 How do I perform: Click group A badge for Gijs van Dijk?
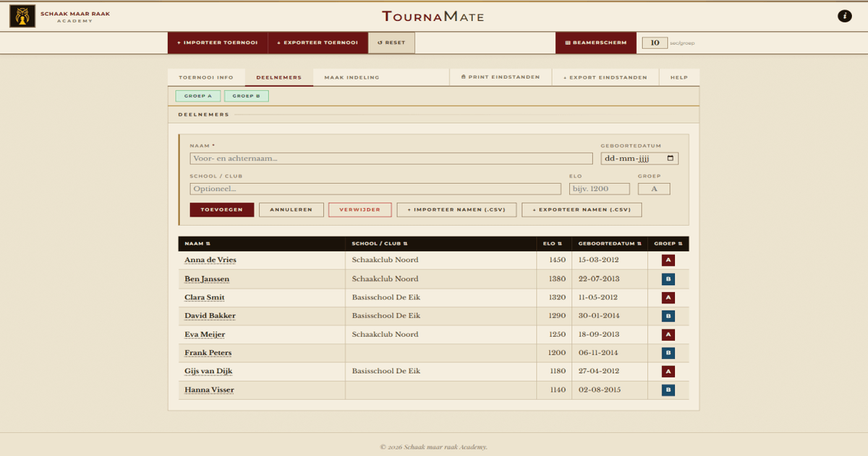(x=668, y=371)
